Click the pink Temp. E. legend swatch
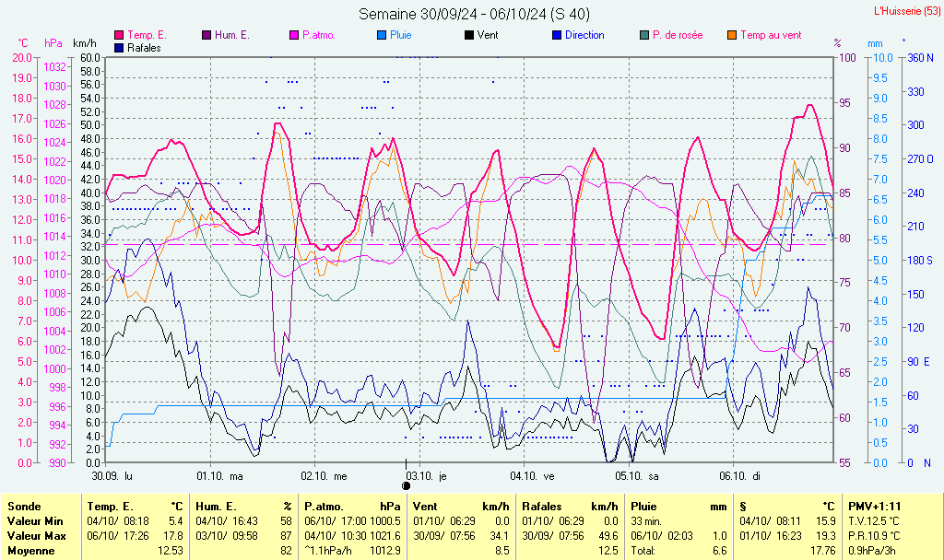Viewport: 944px width, 560px height. (119, 36)
